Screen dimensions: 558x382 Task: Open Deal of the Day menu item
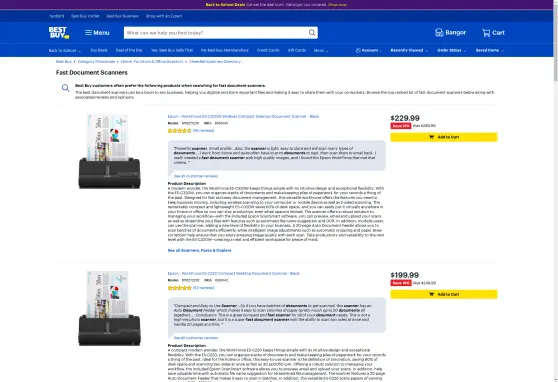click(x=129, y=50)
